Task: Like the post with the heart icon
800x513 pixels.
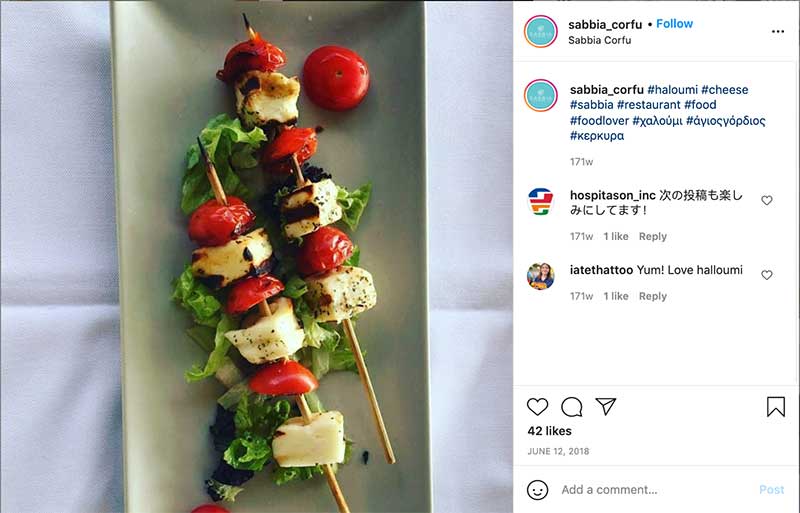Action: click(x=538, y=406)
